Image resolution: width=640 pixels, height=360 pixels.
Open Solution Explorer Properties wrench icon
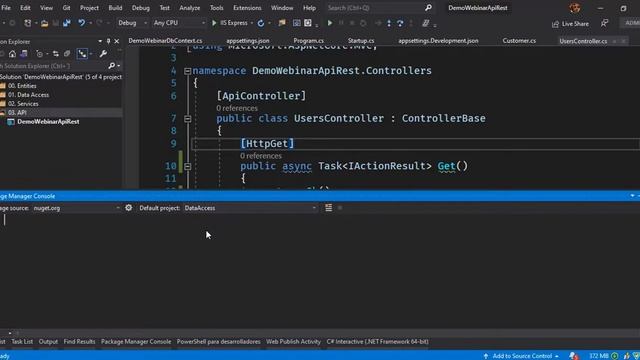(x=103, y=54)
